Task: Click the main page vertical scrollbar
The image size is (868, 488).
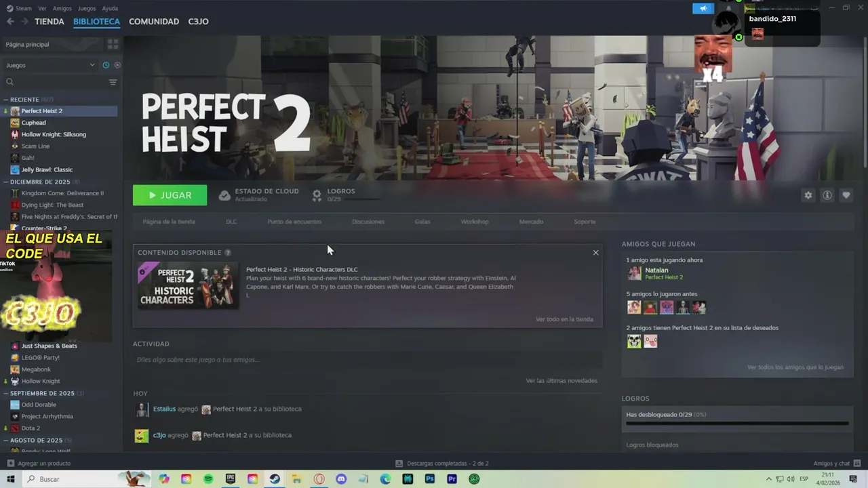Action: click(865, 102)
